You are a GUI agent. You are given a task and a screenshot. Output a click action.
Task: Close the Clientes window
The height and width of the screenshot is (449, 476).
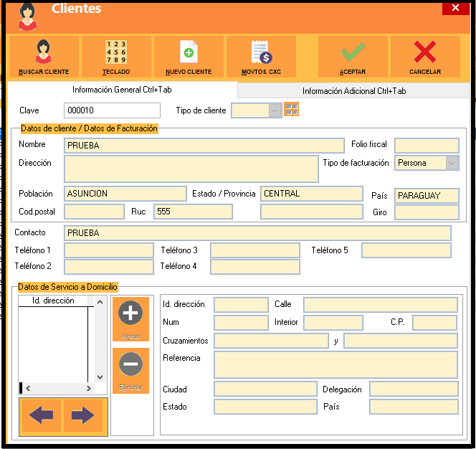[x=456, y=8]
